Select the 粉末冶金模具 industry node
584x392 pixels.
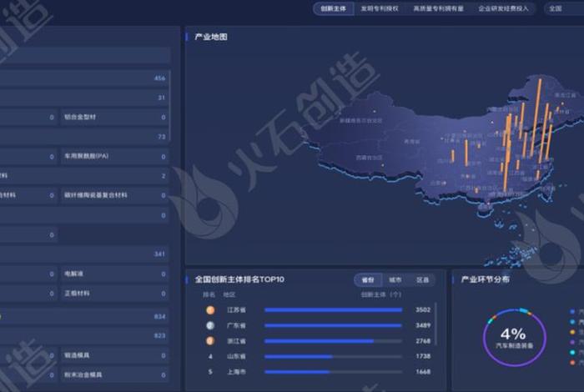(115, 374)
